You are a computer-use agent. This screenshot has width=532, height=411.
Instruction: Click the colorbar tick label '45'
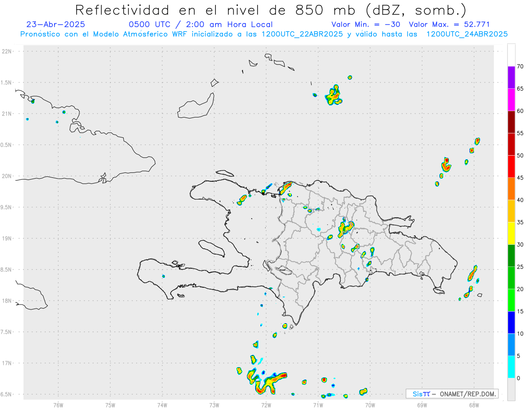tap(520, 178)
